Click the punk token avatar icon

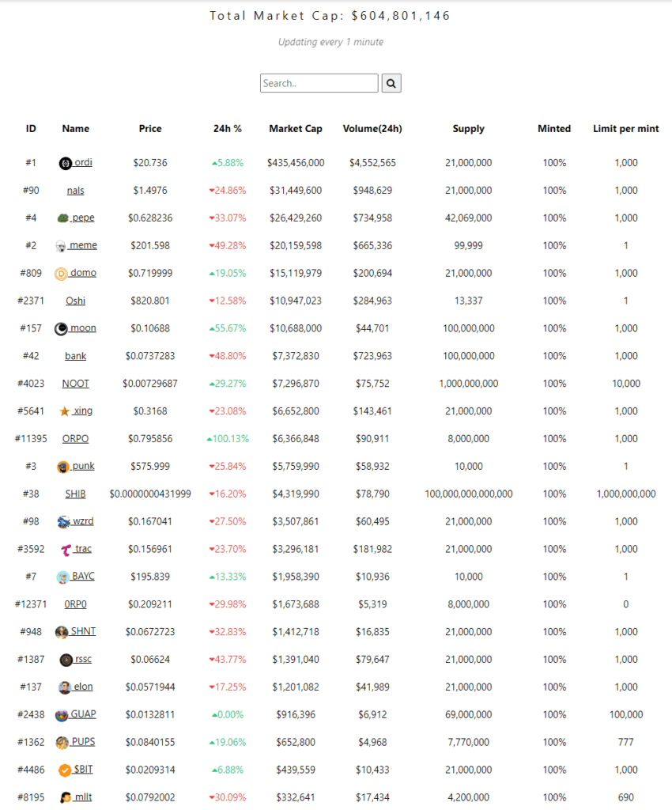tap(63, 467)
